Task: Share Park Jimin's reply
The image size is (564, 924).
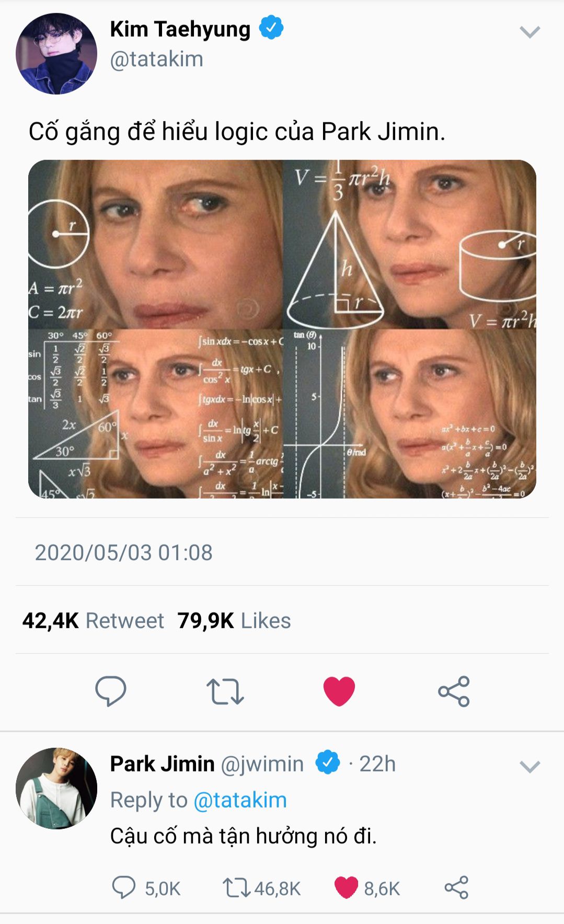Action: point(456,887)
